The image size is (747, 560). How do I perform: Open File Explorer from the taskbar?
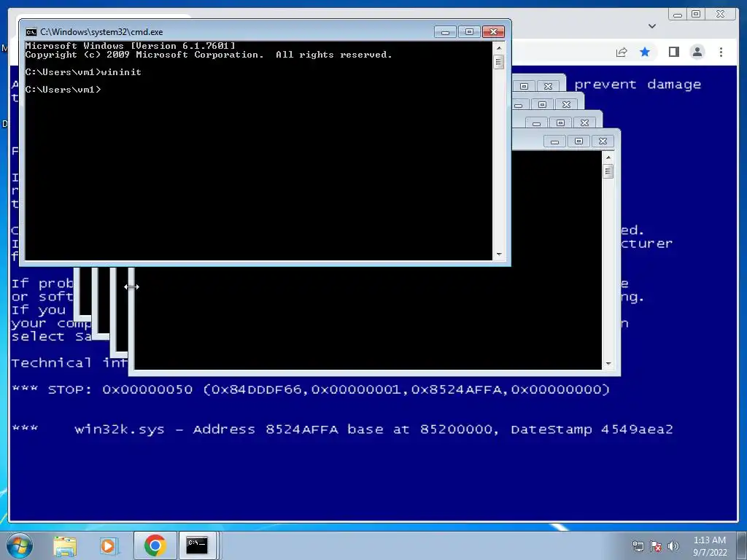pos(65,545)
